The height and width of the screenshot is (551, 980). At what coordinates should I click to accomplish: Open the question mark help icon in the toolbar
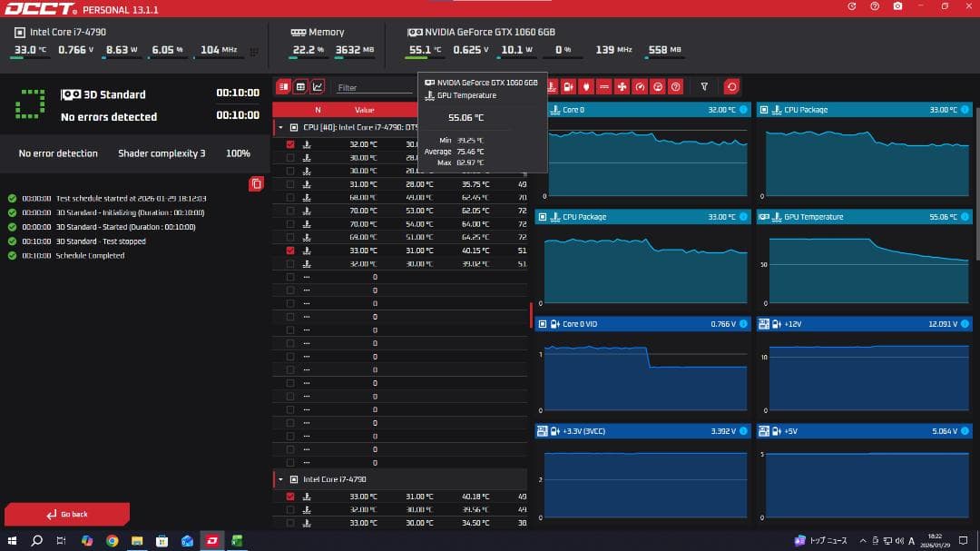(x=676, y=86)
